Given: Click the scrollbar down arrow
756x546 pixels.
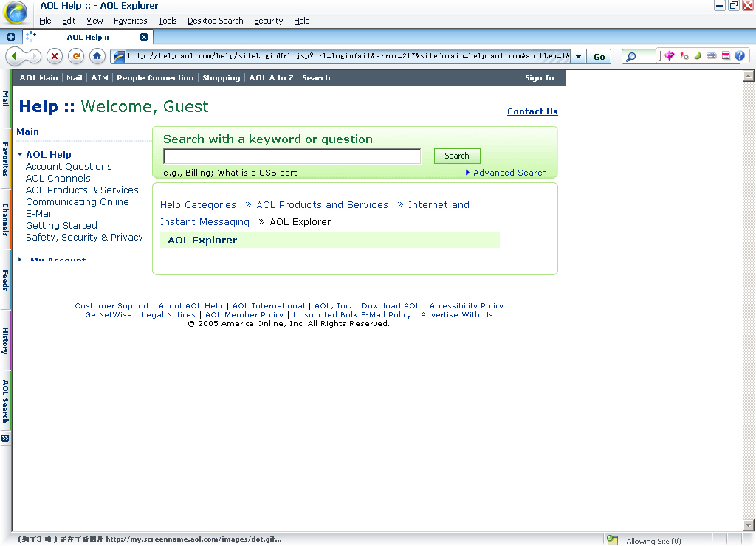Looking at the screenshot, I should click(749, 525).
